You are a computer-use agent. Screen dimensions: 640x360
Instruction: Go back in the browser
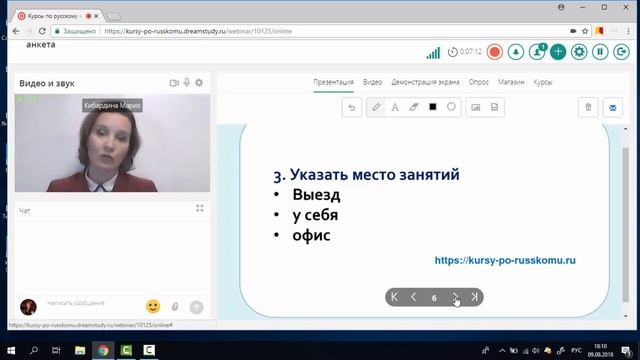(16, 31)
